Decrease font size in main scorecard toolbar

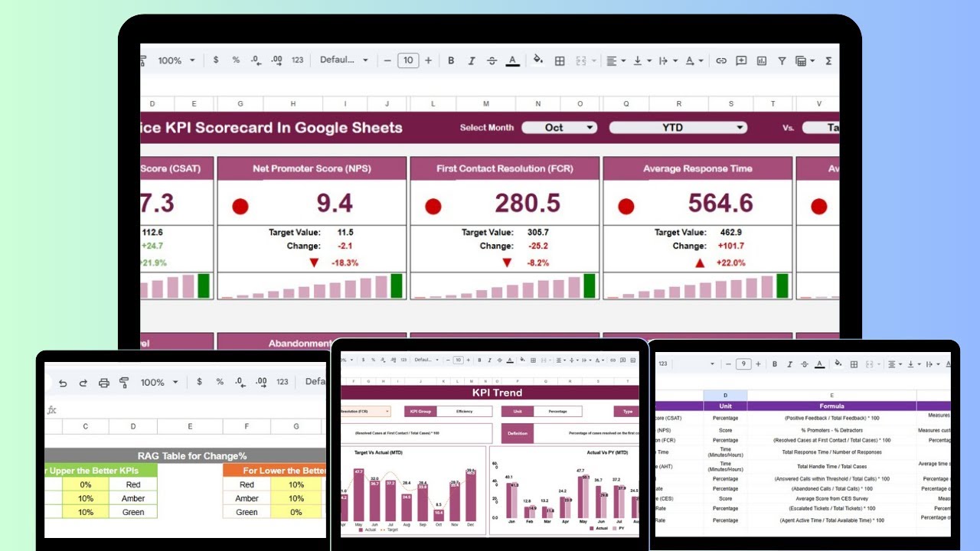388,60
